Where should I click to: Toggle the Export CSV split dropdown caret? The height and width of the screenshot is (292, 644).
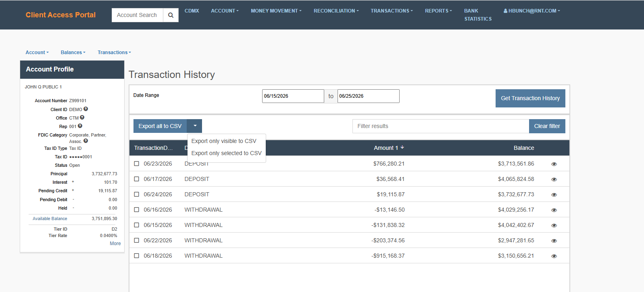(x=195, y=126)
